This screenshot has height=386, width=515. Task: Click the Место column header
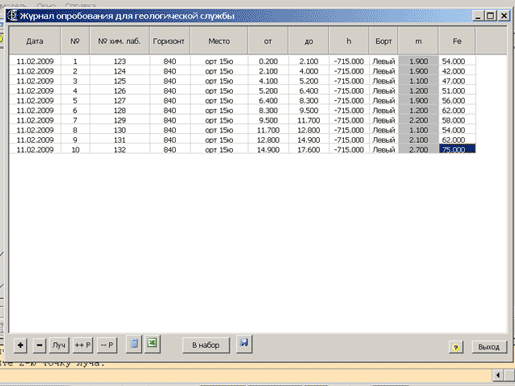click(x=219, y=41)
